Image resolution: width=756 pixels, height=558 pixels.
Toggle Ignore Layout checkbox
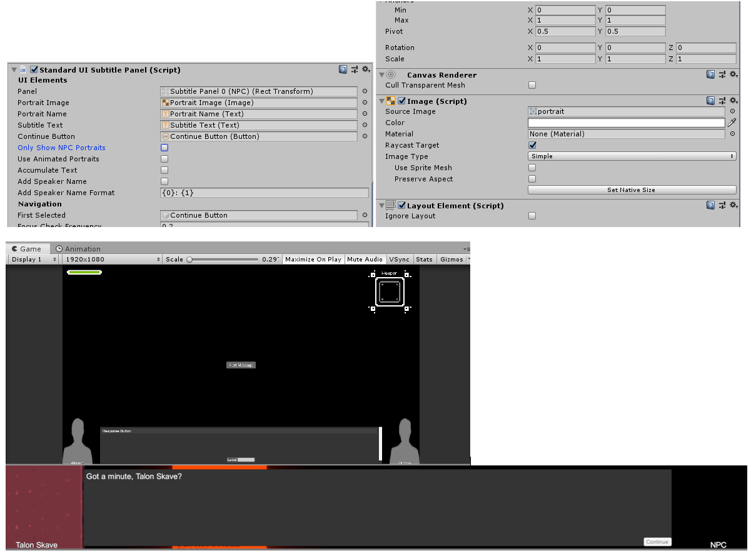(532, 216)
